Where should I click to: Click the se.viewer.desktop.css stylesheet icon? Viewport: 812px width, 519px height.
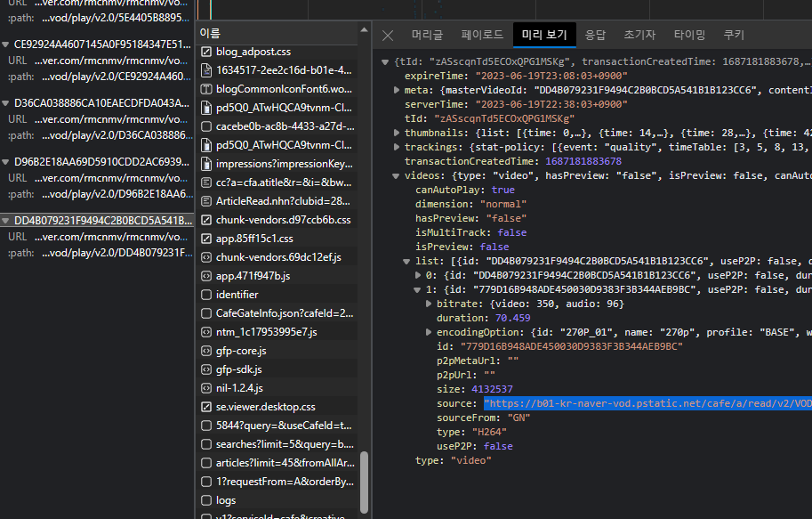(x=206, y=407)
